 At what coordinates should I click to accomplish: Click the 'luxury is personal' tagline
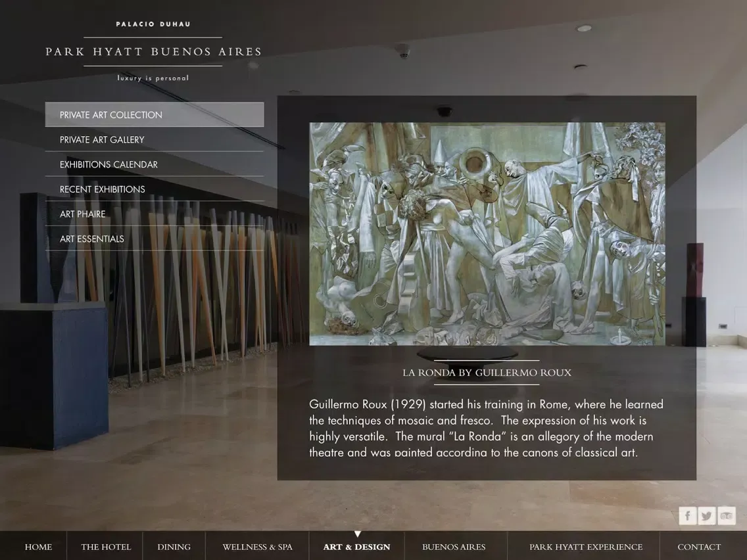[153, 78]
